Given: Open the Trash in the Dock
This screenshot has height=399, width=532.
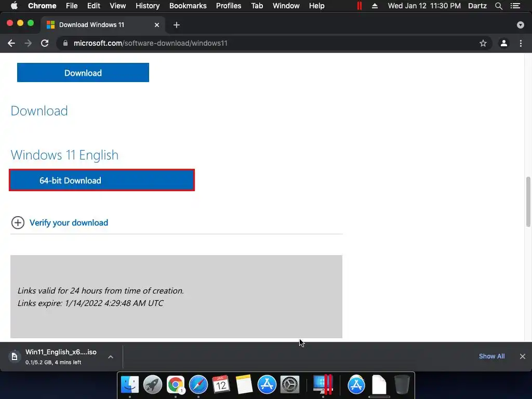Looking at the screenshot, I should [x=402, y=384].
